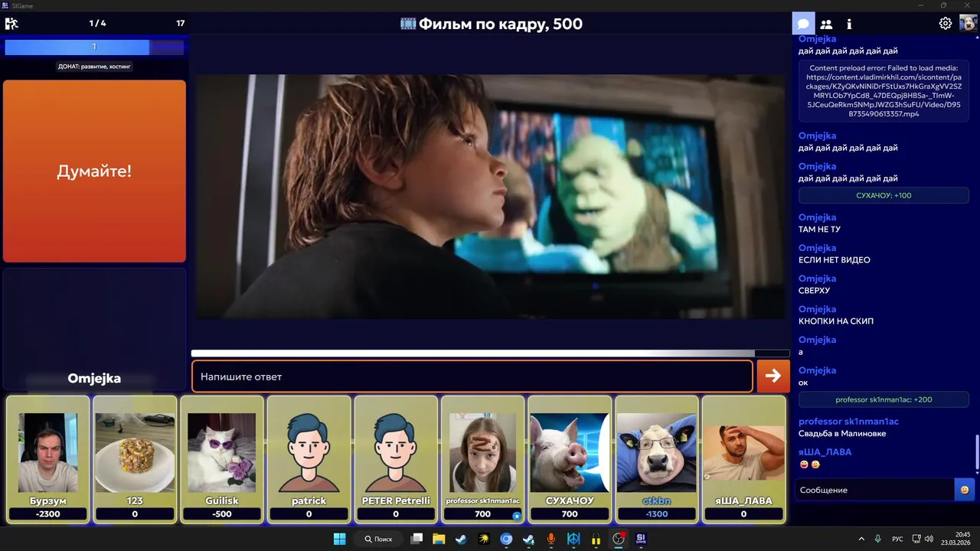Viewport: 980px width, 551px height.
Task: Open OBS icon with red dot in taskbar
Action: tap(619, 539)
